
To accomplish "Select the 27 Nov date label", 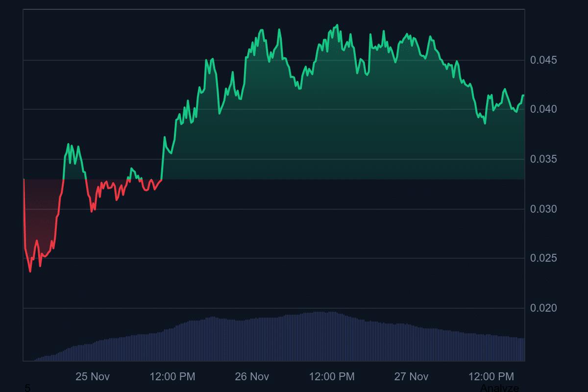I will point(411,376).
